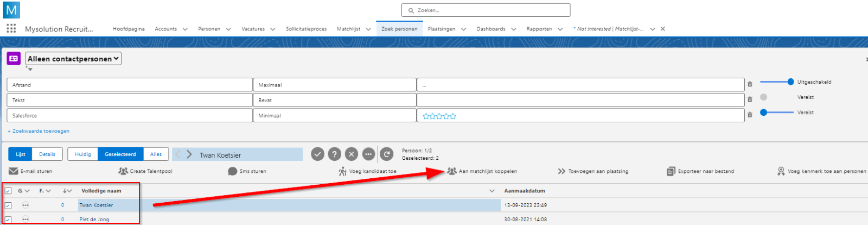Click E-mail sturen envelope action

point(30,171)
